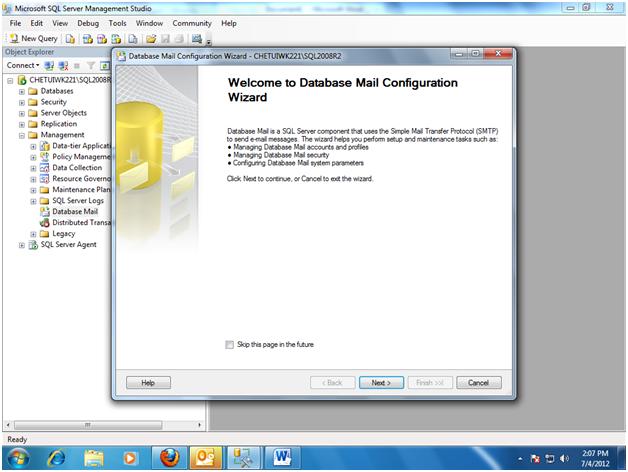Open the Community menu
Viewport: 628px width, 472px height.
coord(192,23)
